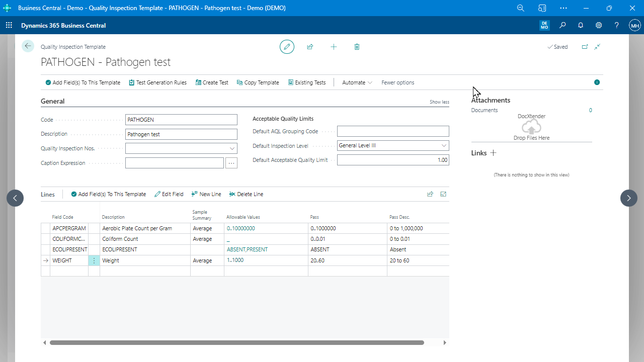644x362 pixels.
Task: Open the settings gear icon
Action: click(599, 26)
